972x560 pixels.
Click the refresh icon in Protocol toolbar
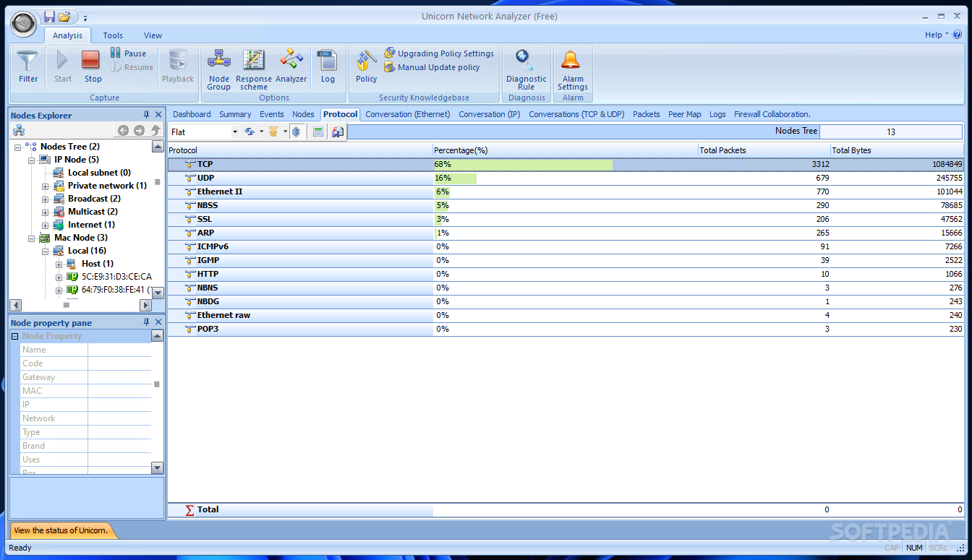[x=250, y=132]
